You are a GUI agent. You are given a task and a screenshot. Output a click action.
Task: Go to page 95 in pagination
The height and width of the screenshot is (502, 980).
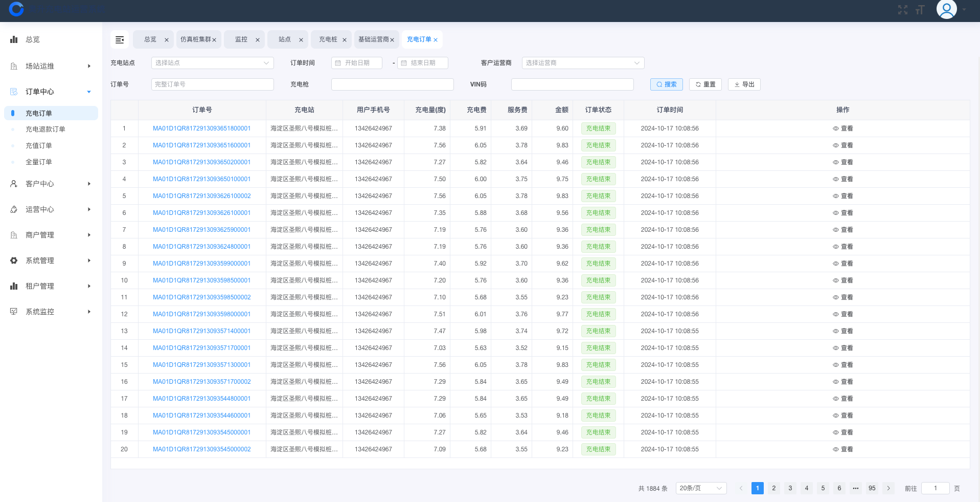(872, 488)
